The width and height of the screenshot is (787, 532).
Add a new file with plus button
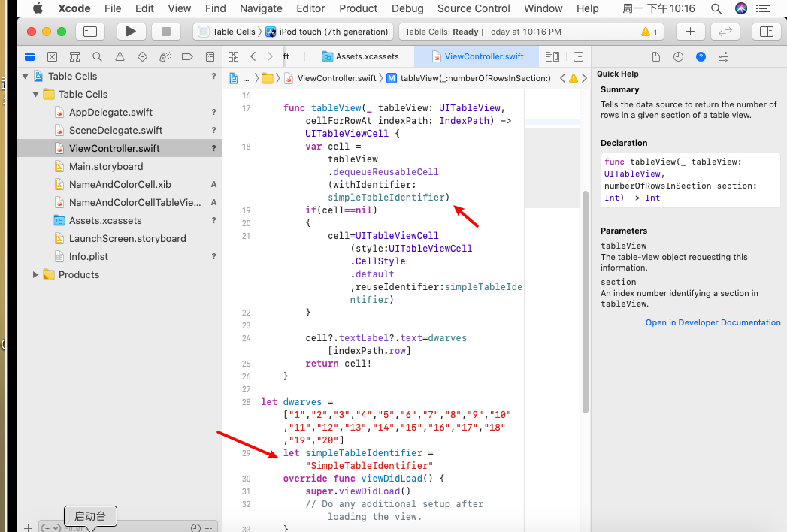[28, 527]
